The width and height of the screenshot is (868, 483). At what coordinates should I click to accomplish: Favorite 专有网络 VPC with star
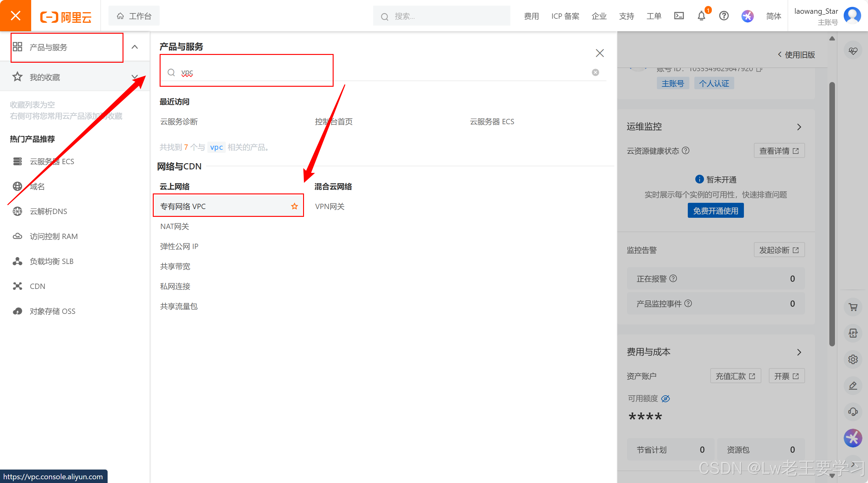295,206
